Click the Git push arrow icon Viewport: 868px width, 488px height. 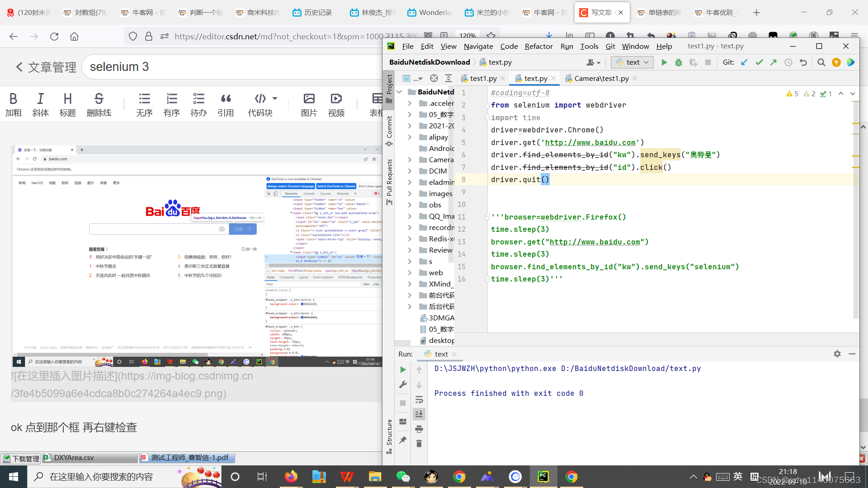(x=774, y=62)
